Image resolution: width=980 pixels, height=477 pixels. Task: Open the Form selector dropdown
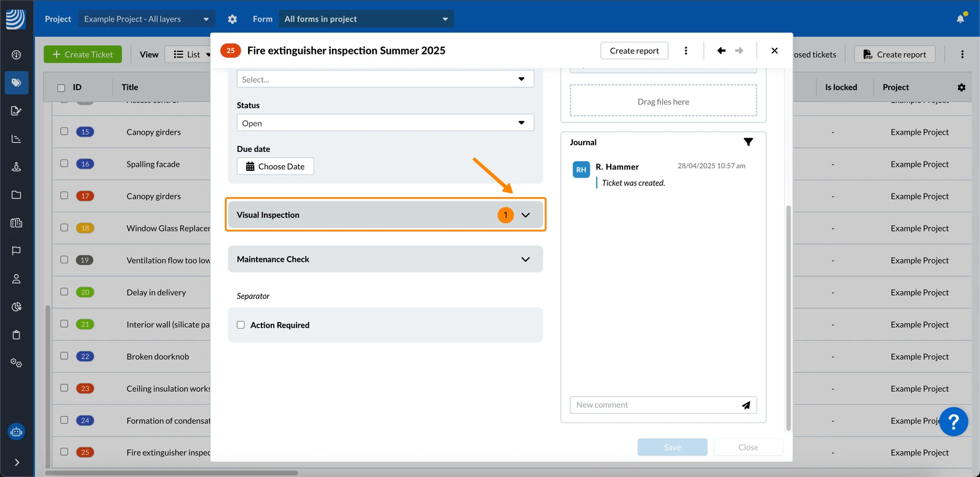pos(366,19)
